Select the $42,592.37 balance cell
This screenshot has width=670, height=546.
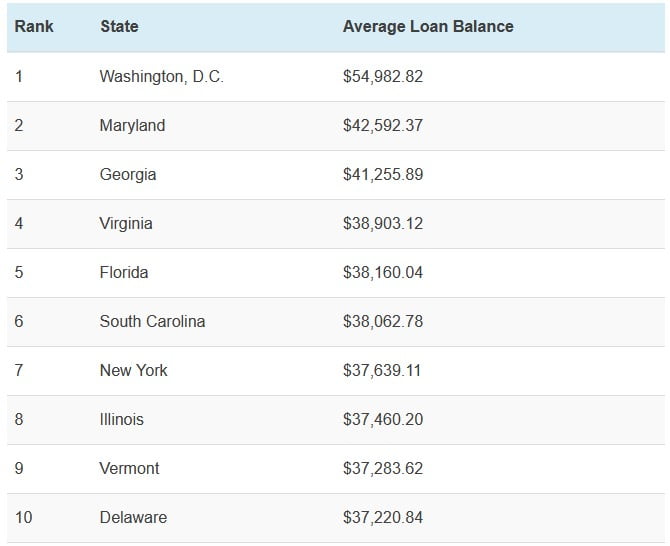[383, 125]
